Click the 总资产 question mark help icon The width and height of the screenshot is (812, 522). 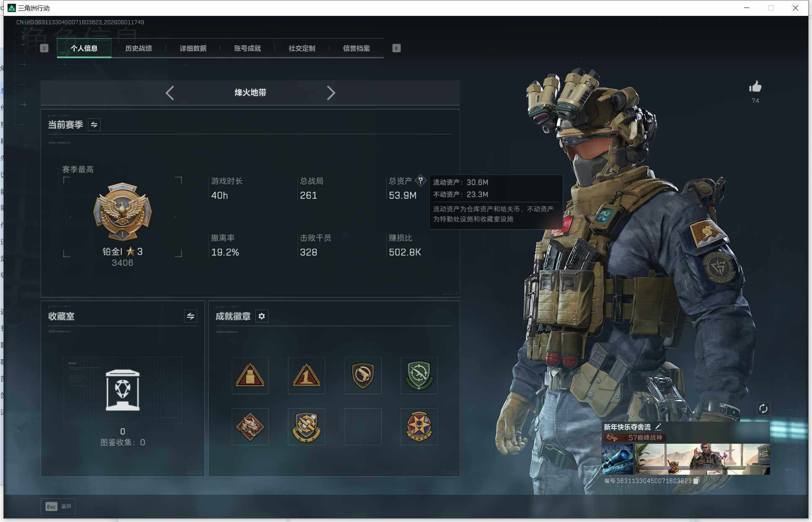click(420, 181)
